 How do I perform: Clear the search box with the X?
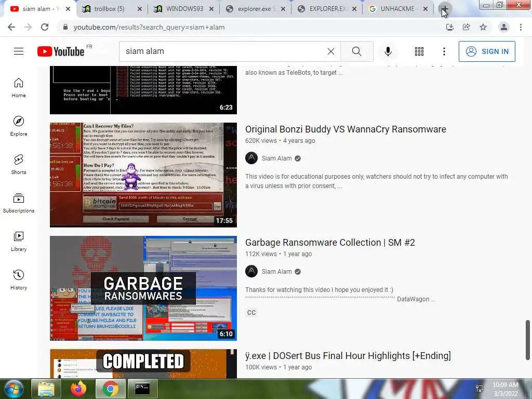tap(331, 51)
